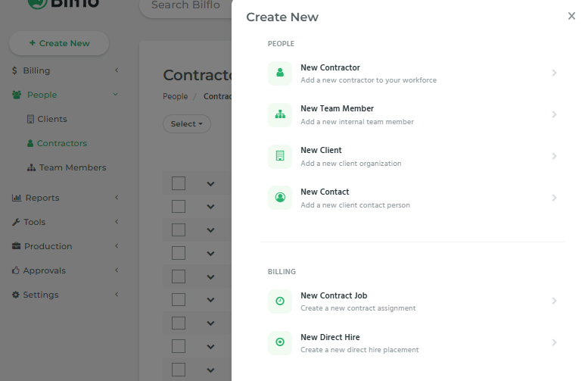Click the New Direct Hire target icon
Screen dimensions: 588x381
pyautogui.click(x=280, y=342)
